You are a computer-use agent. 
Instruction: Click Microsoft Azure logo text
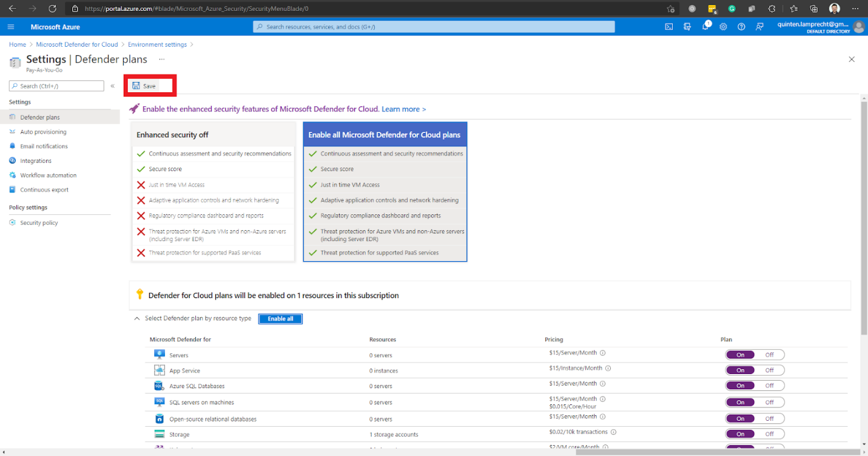click(55, 27)
